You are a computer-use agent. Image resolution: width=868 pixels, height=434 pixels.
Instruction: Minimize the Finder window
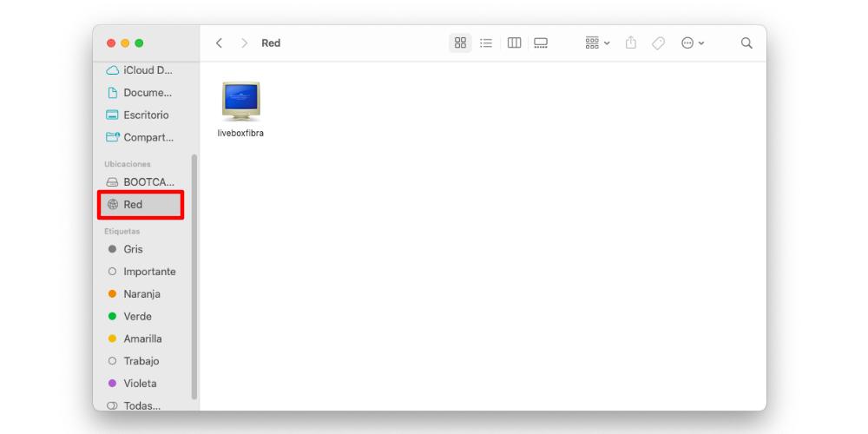tap(125, 43)
